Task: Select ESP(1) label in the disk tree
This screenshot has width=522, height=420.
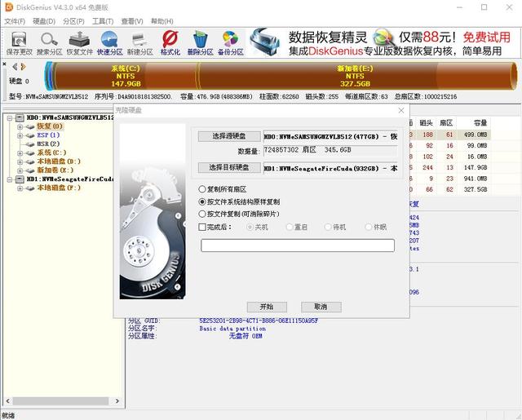Action: [x=48, y=135]
